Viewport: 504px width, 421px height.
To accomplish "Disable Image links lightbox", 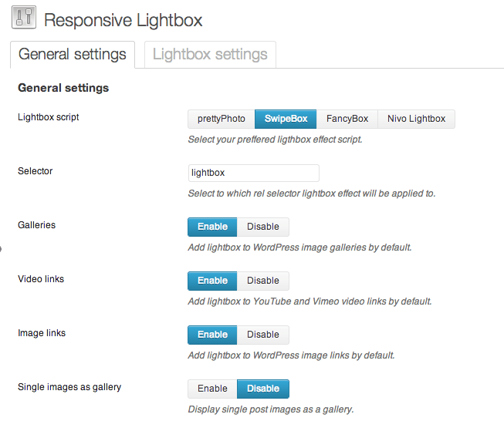I will [263, 335].
